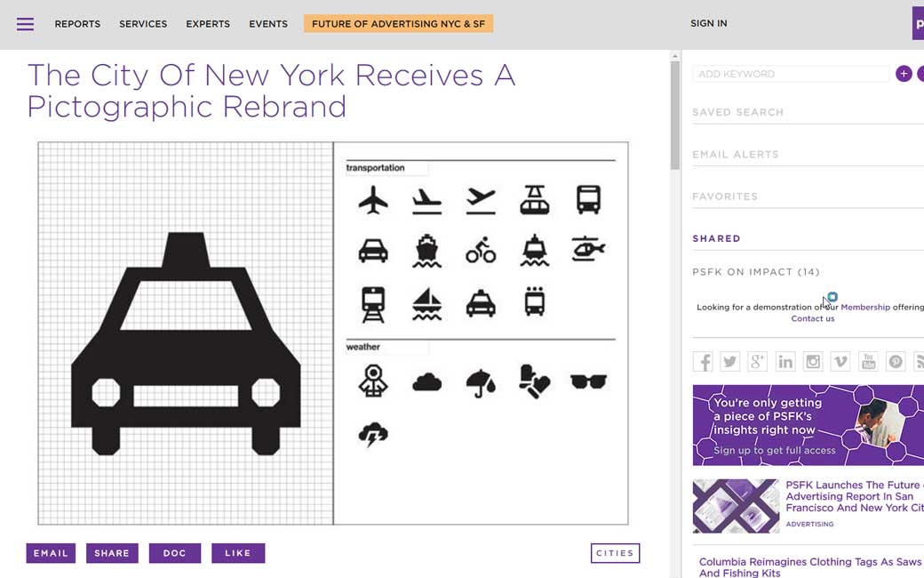The width and height of the screenshot is (924, 578).
Task: Open the Instagram profile icon
Action: 813,361
